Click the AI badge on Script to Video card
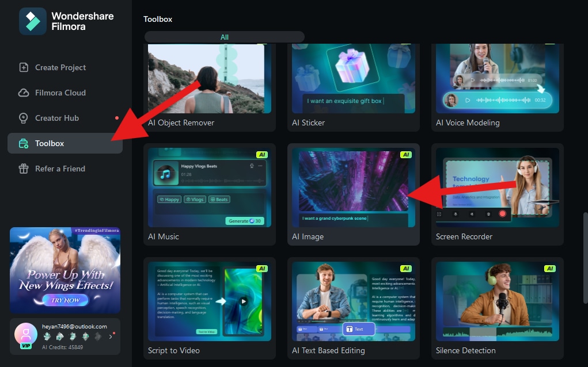The image size is (588, 367). click(261, 269)
